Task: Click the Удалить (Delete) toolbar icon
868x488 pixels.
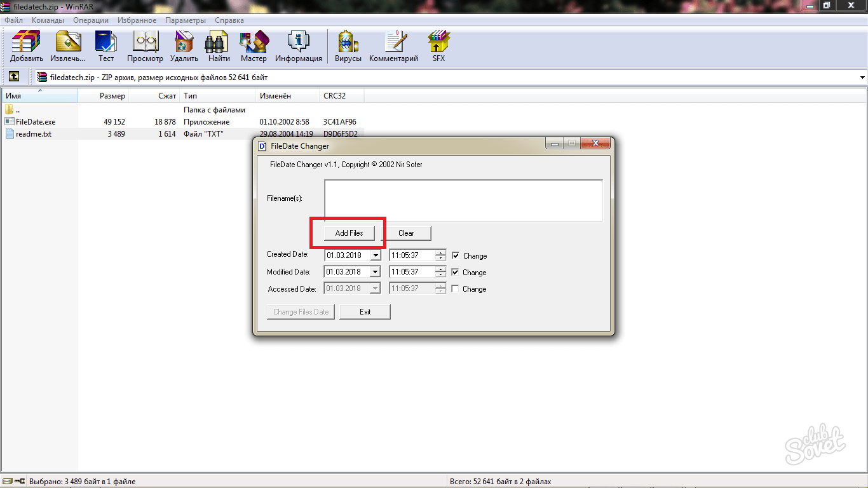Action: coord(184,43)
